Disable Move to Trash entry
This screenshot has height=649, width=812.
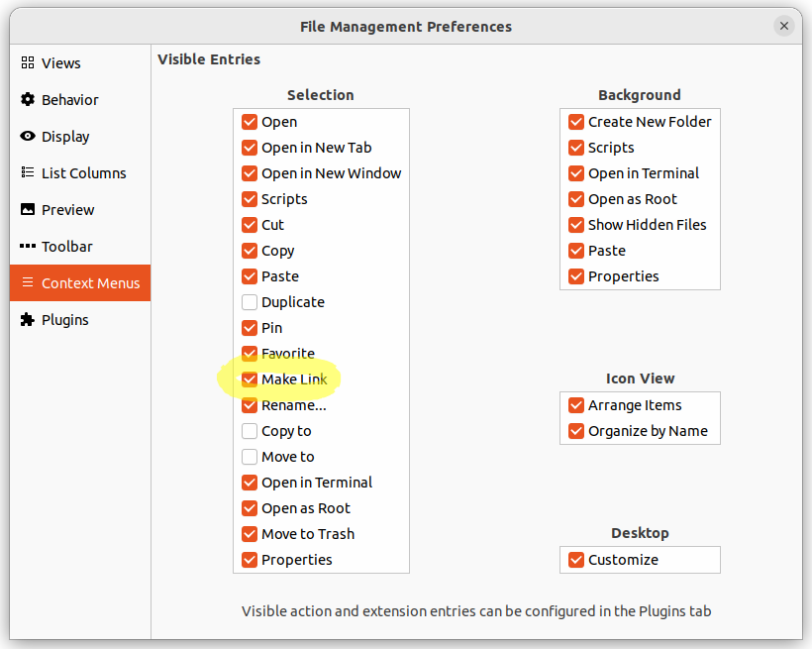(250, 534)
